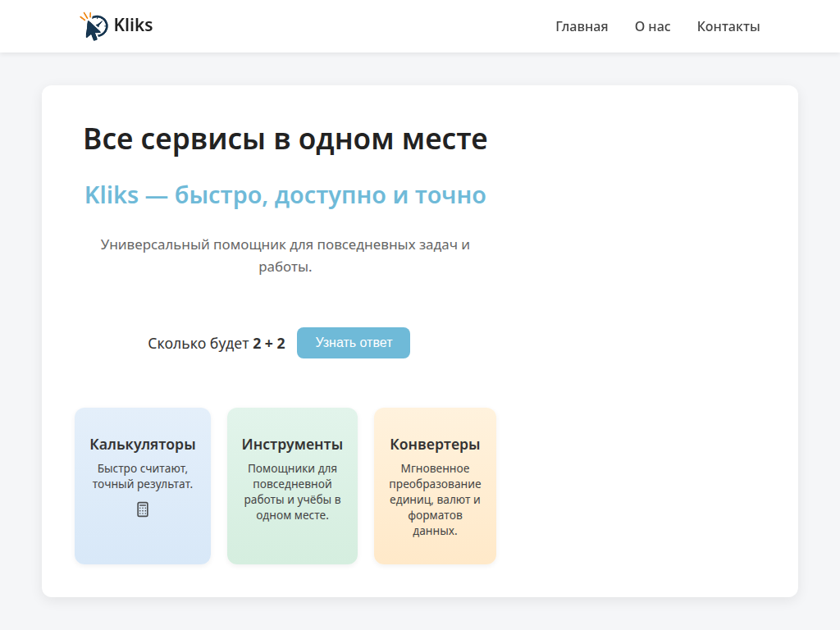Click the Калькуляторы card title

point(142,444)
